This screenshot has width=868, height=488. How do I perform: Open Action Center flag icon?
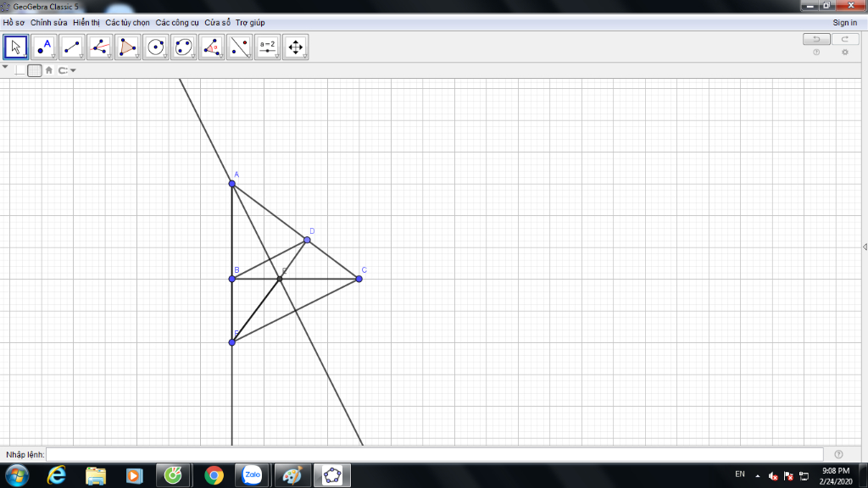click(789, 476)
